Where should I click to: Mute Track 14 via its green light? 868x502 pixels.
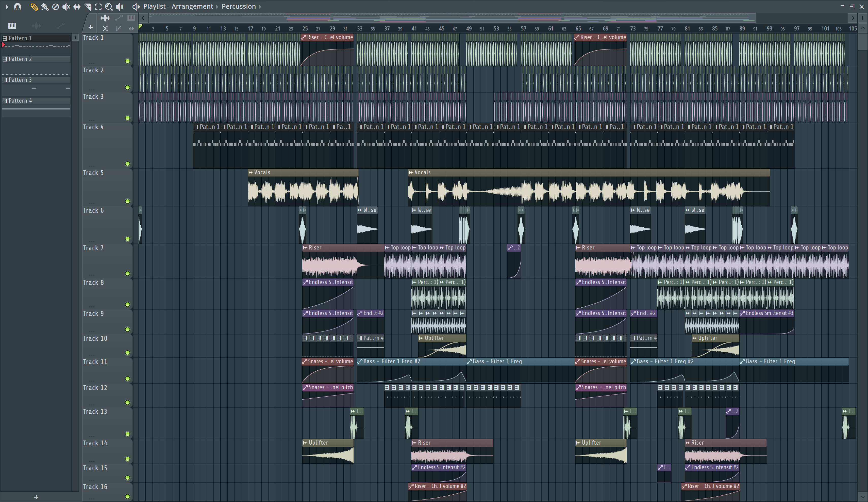127,459
